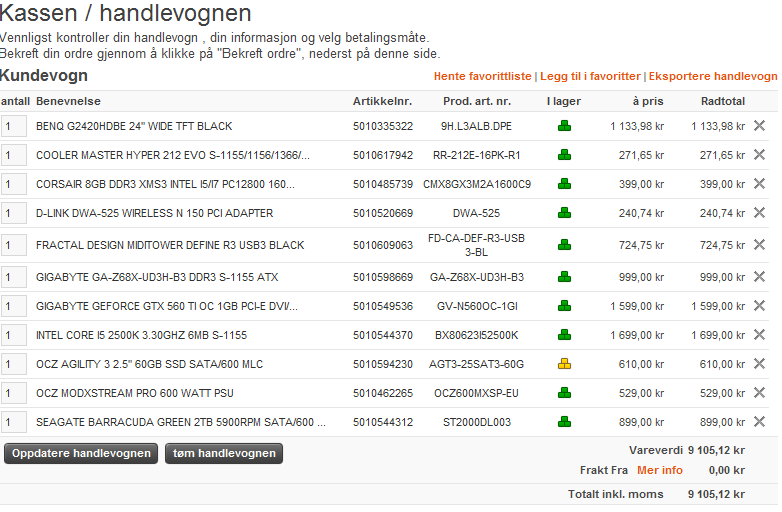Open Hente favorittliste link
The image size is (782, 512).
pyautogui.click(x=482, y=76)
